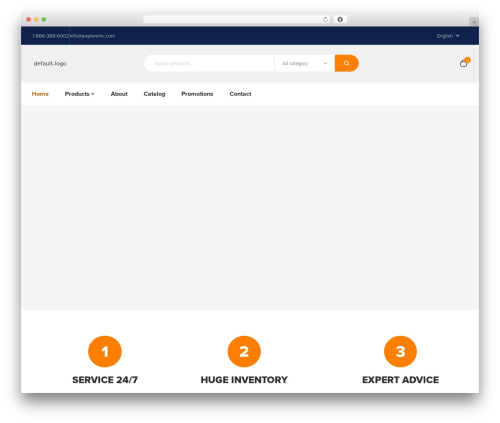The width and height of the screenshot is (500, 423).
Task: Open the shopping cart icon
Action: point(464,63)
